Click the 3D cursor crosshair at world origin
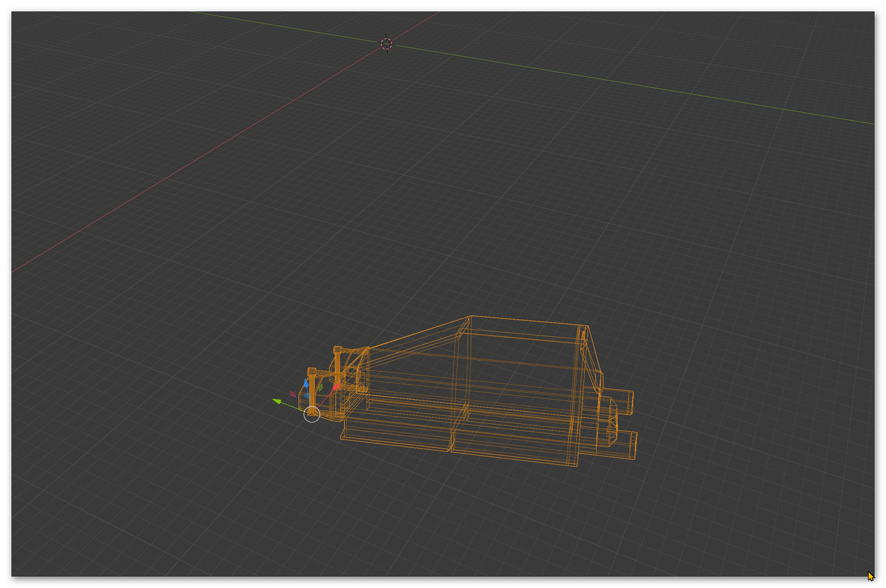The image size is (886, 588). click(387, 44)
